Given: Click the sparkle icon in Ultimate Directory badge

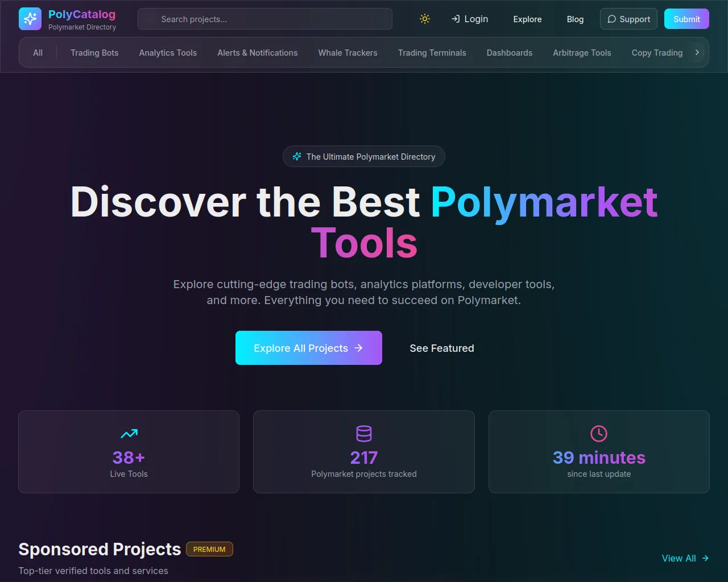Looking at the screenshot, I should point(297,156).
